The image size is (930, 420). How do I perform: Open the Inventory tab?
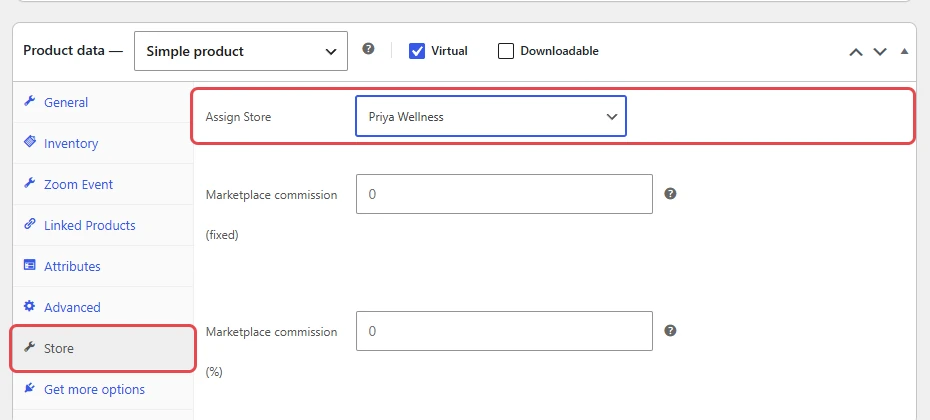[x=103, y=144]
